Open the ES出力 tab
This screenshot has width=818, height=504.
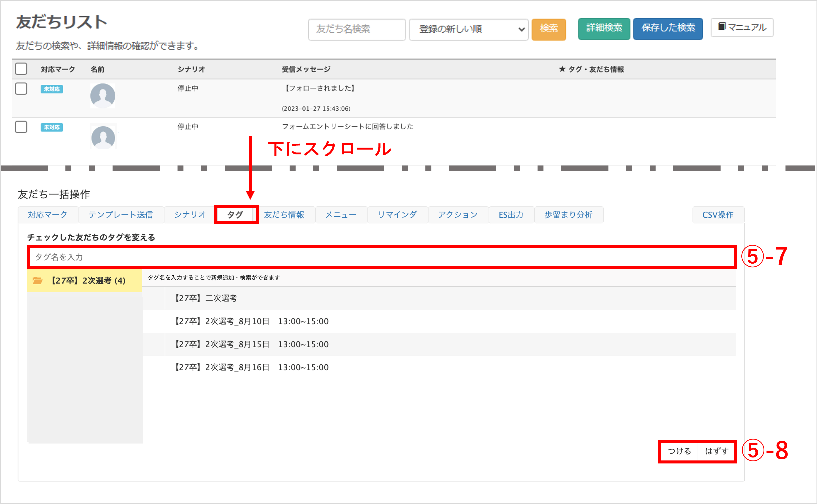[x=511, y=215]
